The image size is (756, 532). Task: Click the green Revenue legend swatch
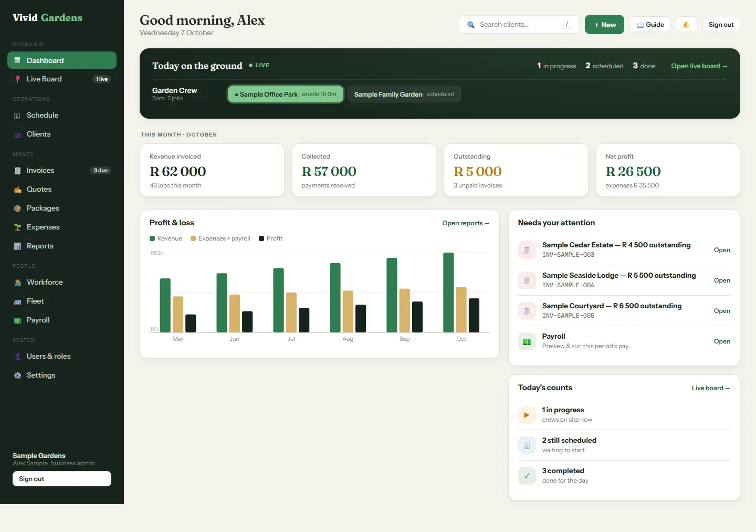152,238
